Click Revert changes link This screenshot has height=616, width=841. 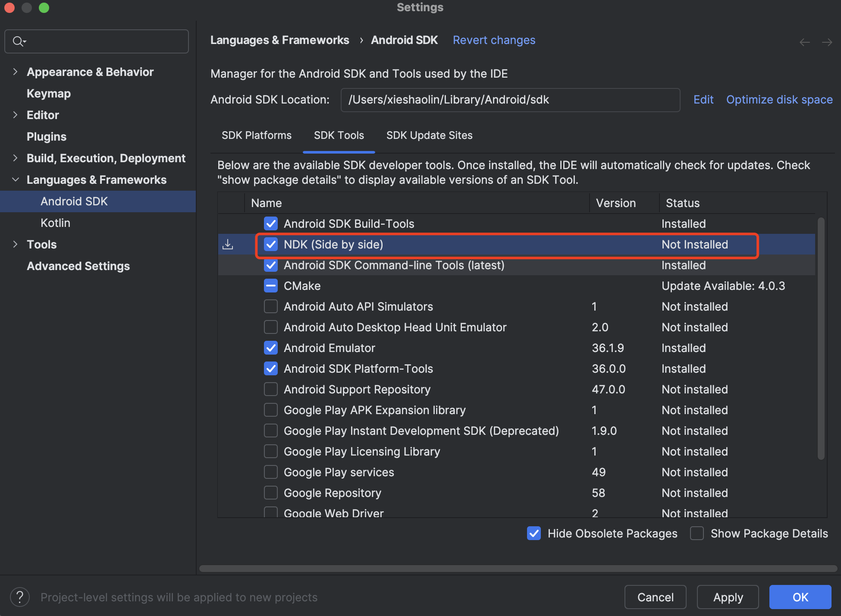pyautogui.click(x=494, y=40)
